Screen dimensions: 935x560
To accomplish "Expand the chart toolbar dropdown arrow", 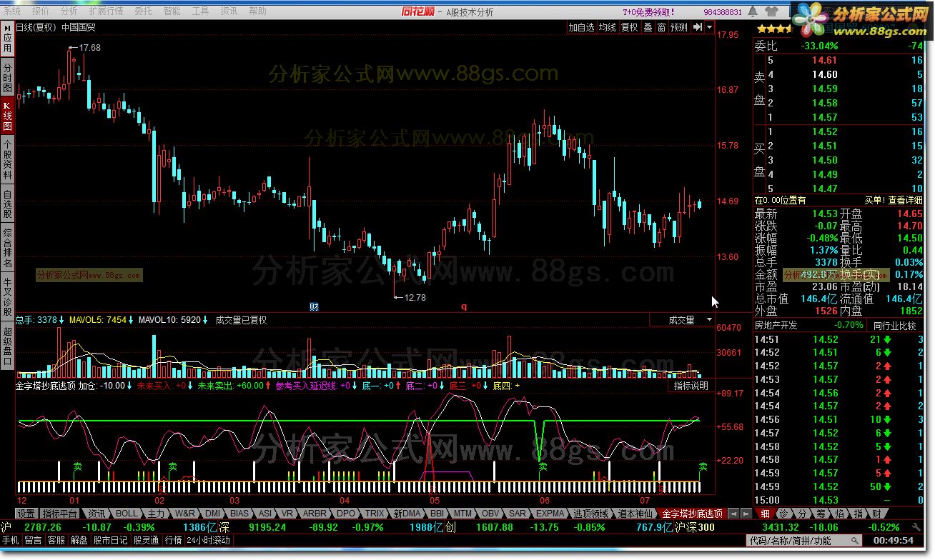I will click(710, 27).
